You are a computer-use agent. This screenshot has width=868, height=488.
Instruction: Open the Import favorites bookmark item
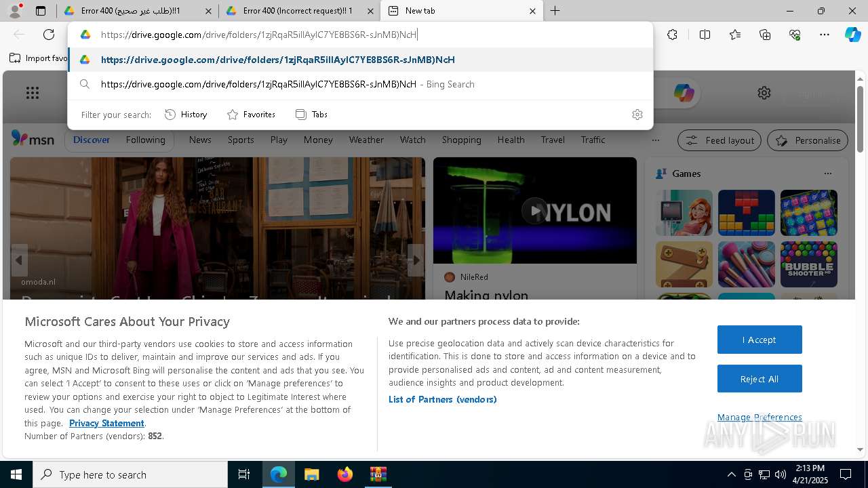pos(39,58)
